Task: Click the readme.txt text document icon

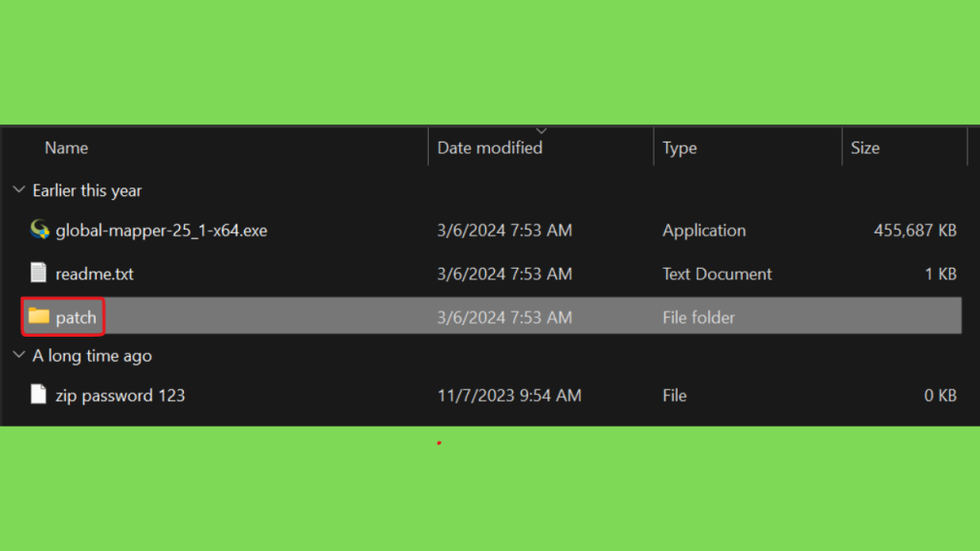Action: pyautogui.click(x=38, y=273)
